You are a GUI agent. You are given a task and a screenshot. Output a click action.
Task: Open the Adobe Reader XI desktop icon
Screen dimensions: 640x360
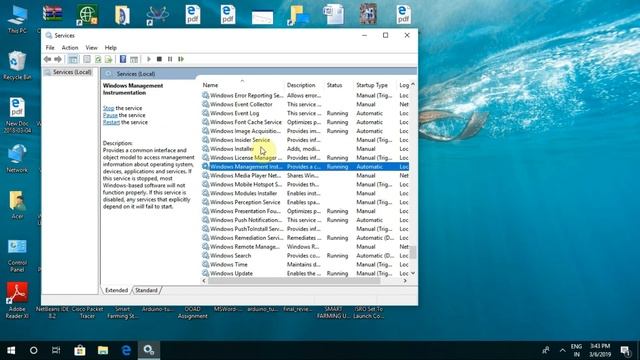pyautogui.click(x=17, y=300)
